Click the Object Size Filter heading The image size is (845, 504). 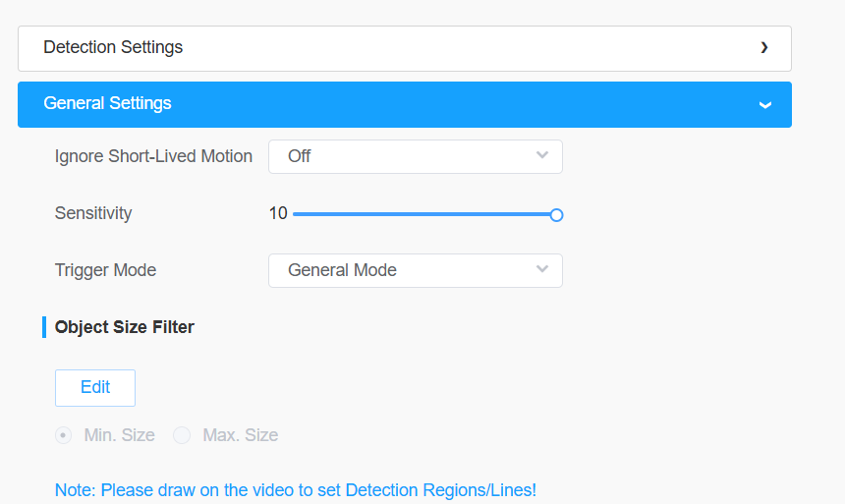click(x=125, y=327)
